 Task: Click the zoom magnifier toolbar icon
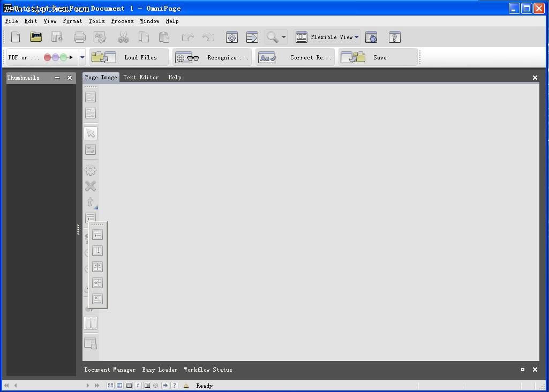(272, 37)
